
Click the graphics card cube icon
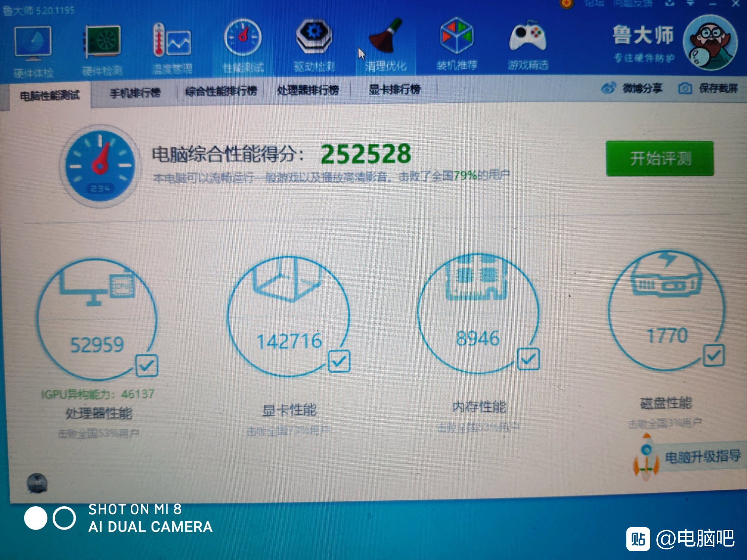287,280
